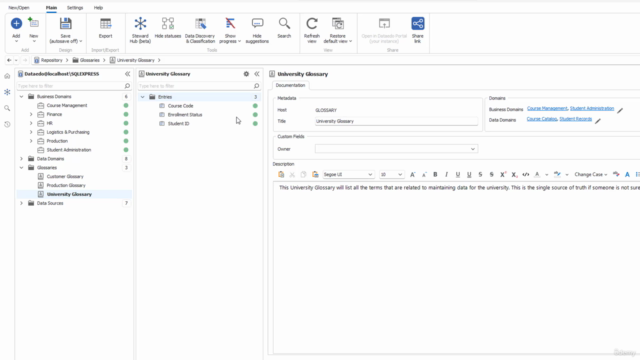Image resolution: width=640 pixels, height=360 pixels.
Task: Expand the Logistics & Purchasing node
Action: coord(31,132)
